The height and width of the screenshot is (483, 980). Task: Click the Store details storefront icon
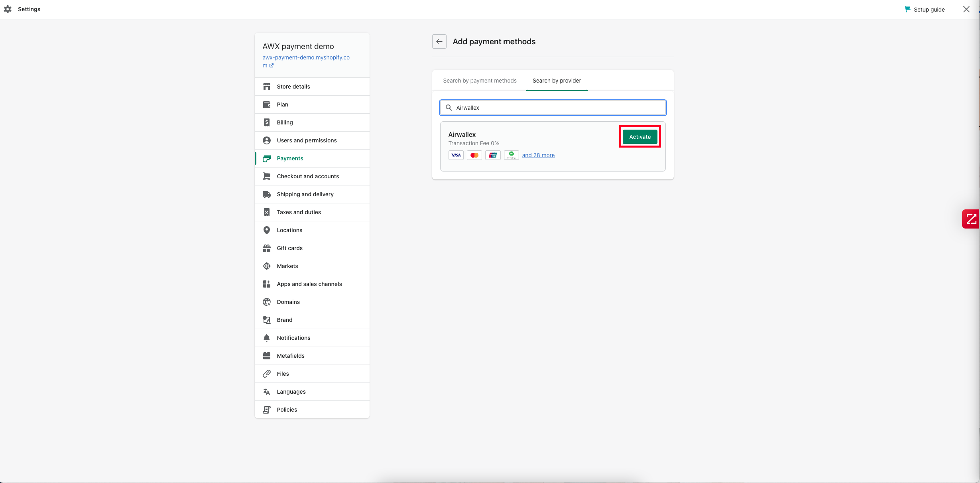pos(267,87)
